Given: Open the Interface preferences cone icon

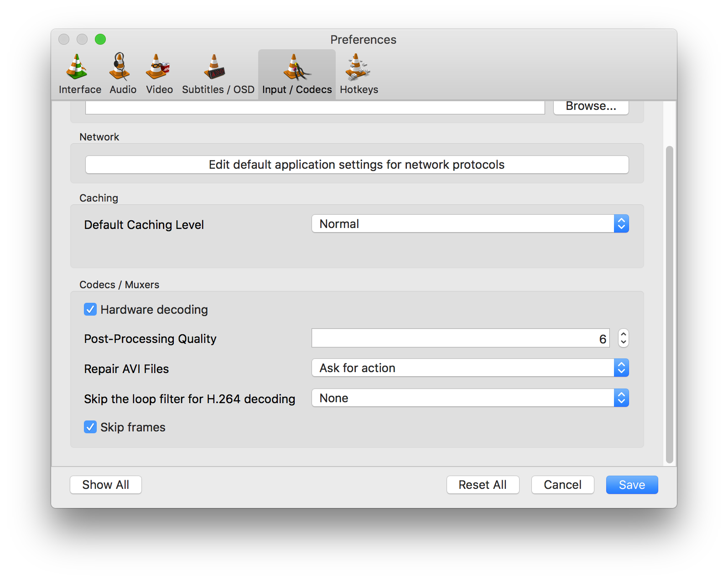Looking at the screenshot, I should (x=77, y=67).
